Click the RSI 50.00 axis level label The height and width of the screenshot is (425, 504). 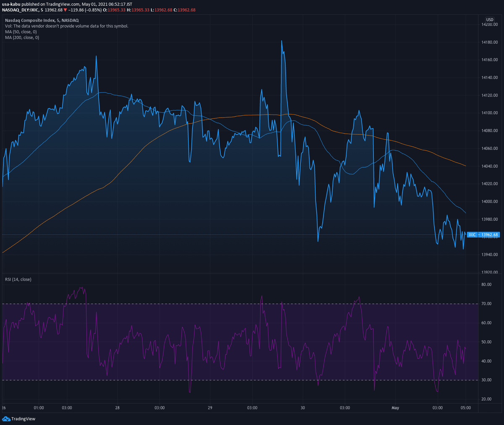tap(486, 342)
